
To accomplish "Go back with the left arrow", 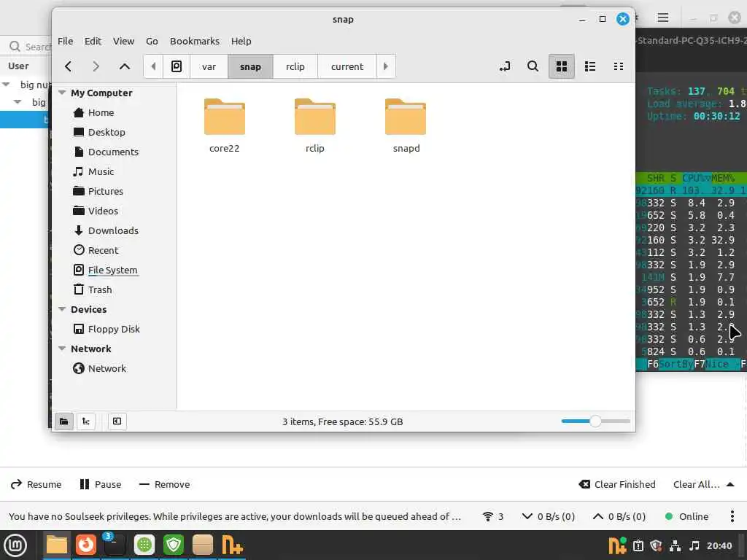I will coord(68,66).
